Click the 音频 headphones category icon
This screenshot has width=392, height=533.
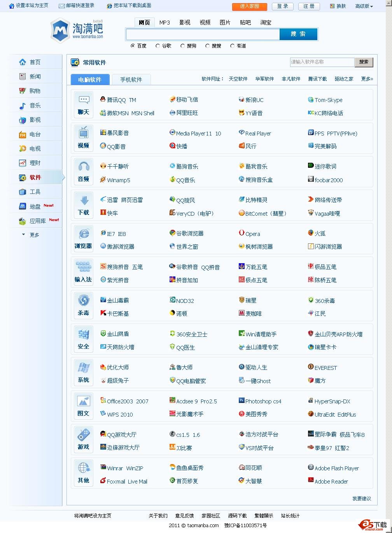click(84, 166)
